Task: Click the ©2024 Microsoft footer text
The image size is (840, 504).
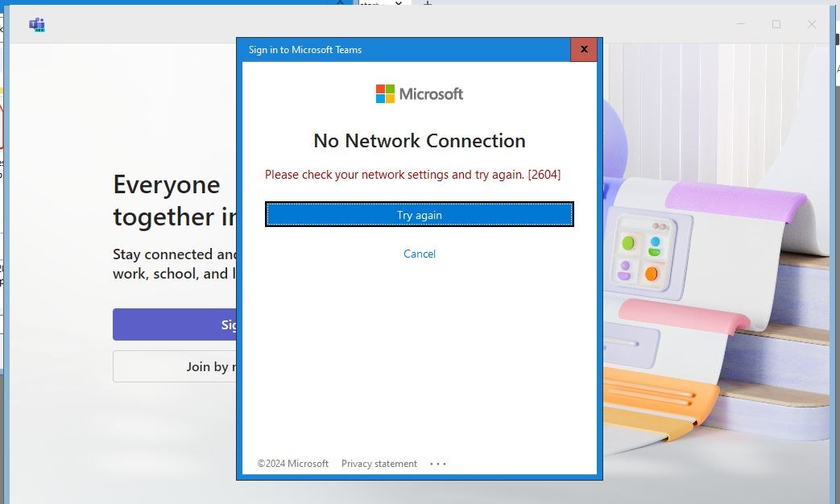Action: click(x=292, y=463)
